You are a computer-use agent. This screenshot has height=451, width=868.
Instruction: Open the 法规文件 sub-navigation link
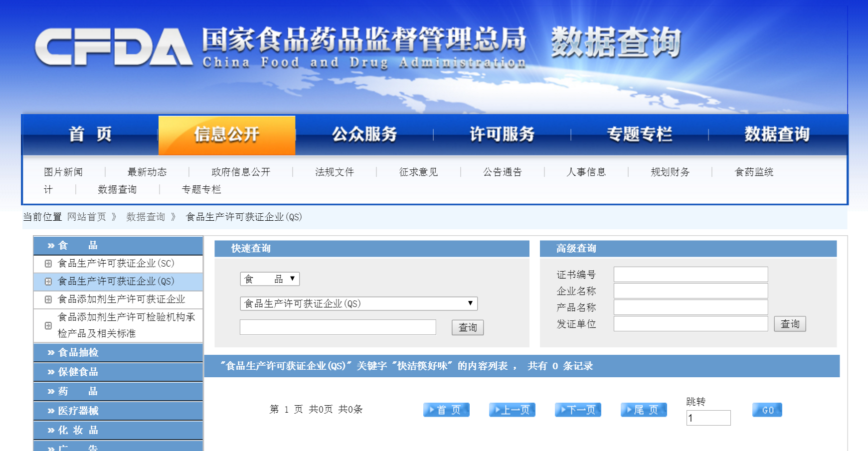[x=335, y=172]
